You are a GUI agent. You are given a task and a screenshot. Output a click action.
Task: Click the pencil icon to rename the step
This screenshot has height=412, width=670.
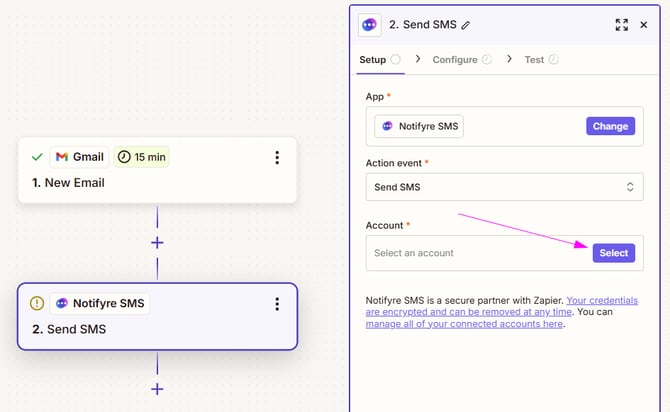click(466, 25)
